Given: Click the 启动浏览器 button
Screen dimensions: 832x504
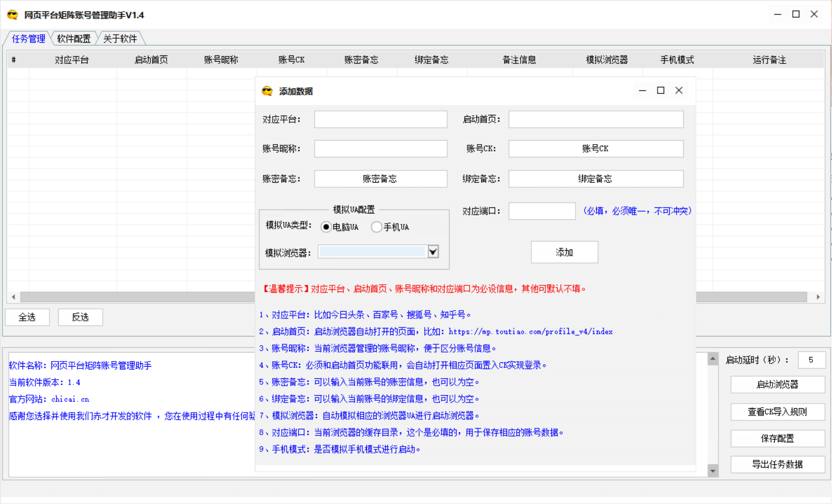Looking at the screenshot, I should click(778, 385).
